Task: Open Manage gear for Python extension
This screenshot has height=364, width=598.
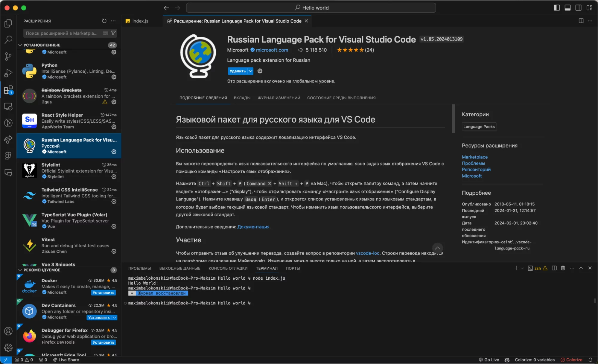Action: (x=114, y=77)
